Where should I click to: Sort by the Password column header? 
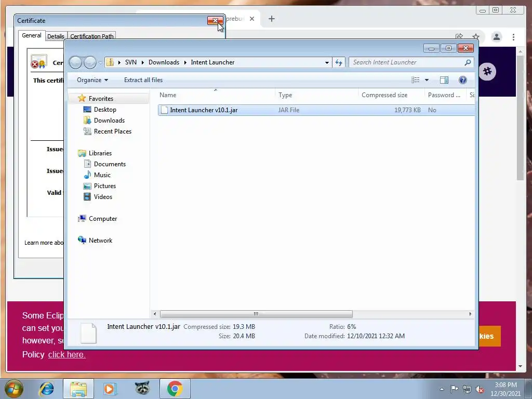(445, 95)
